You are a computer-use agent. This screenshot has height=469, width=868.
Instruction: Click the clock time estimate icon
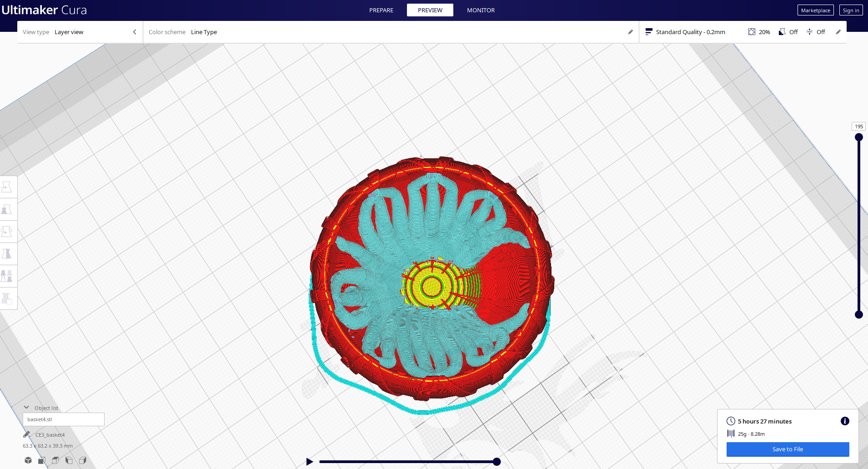click(x=731, y=421)
